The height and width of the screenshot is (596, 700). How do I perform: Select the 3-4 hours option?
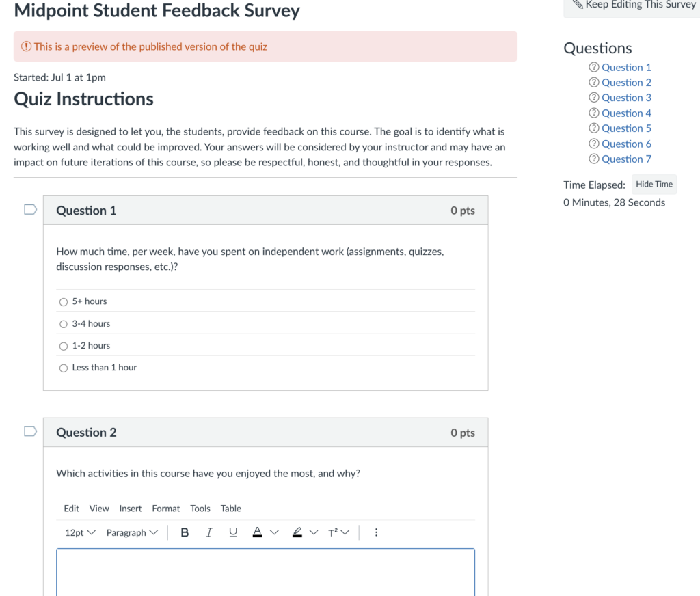coord(64,324)
